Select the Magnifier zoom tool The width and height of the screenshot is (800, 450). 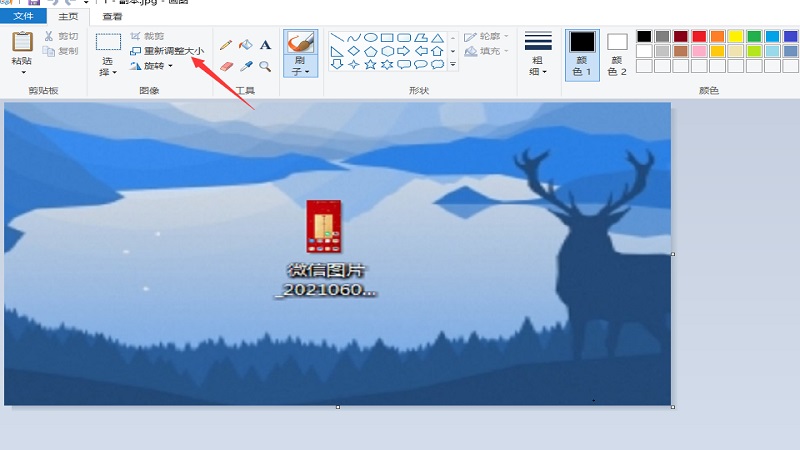265,66
